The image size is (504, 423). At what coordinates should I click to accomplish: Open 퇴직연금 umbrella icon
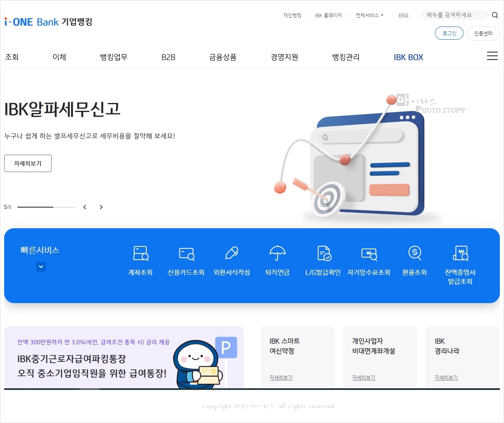(x=277, y=253)
